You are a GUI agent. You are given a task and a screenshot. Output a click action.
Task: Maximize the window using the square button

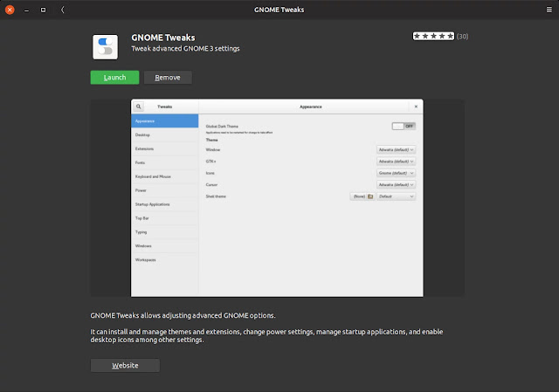pyautogui.click(x=43, y=10)
